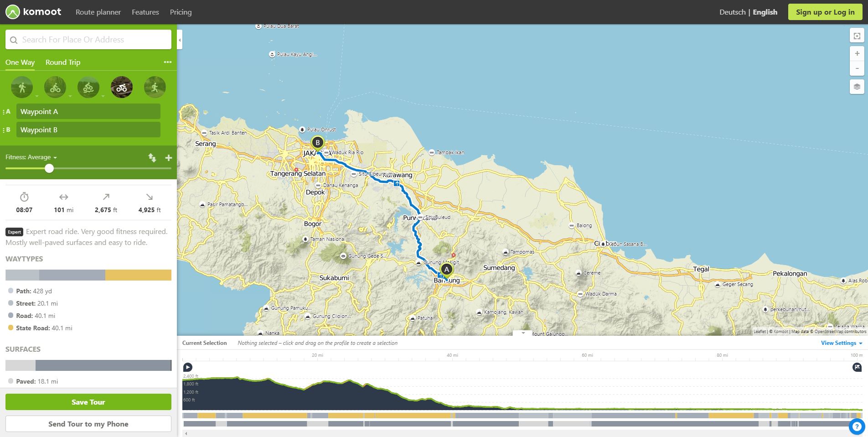The height and width of the screenshot is (437, 868).
Task: Grab the drag handle for waypoint A
Action: (x=4, y=112)
